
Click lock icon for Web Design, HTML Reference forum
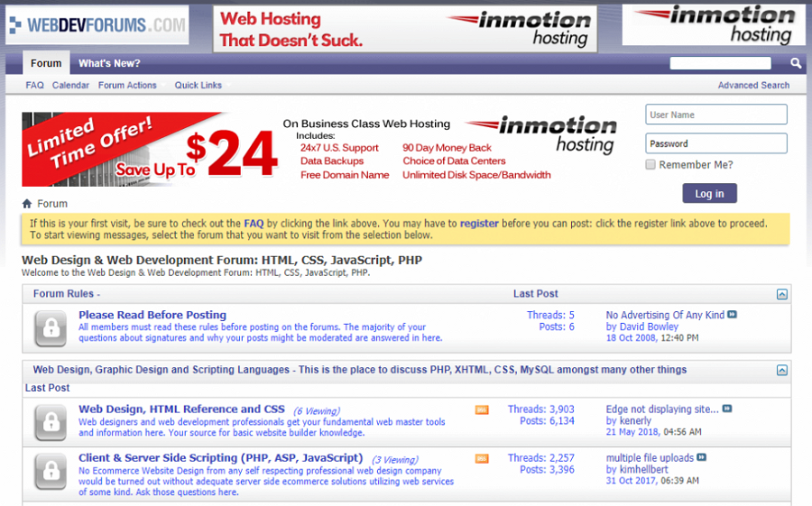51,423
